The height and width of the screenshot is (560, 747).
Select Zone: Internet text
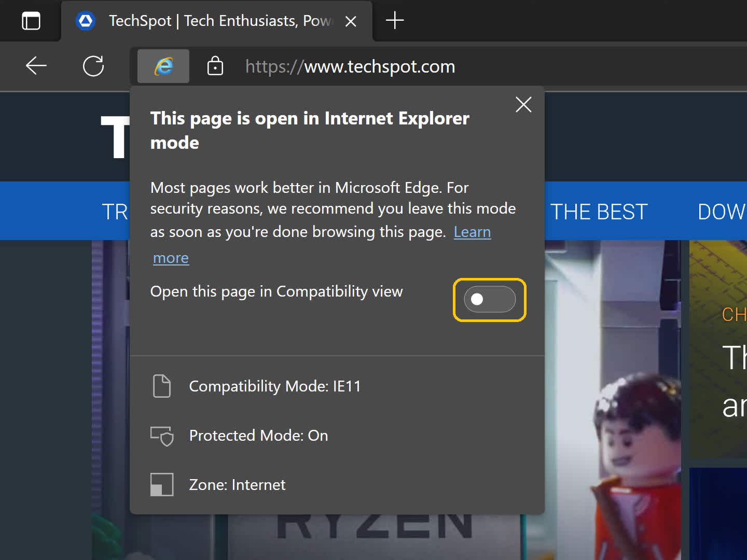tap(237, 485)
